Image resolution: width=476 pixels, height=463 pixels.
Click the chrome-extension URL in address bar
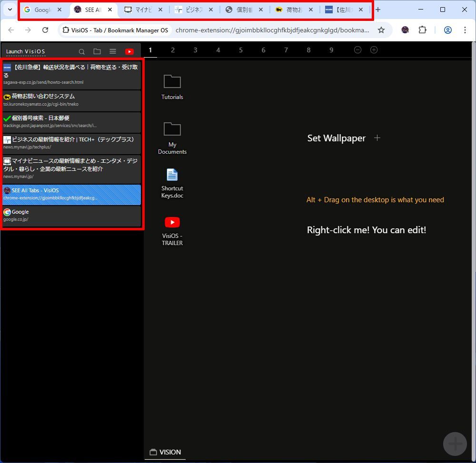click(x=272, y=30)
